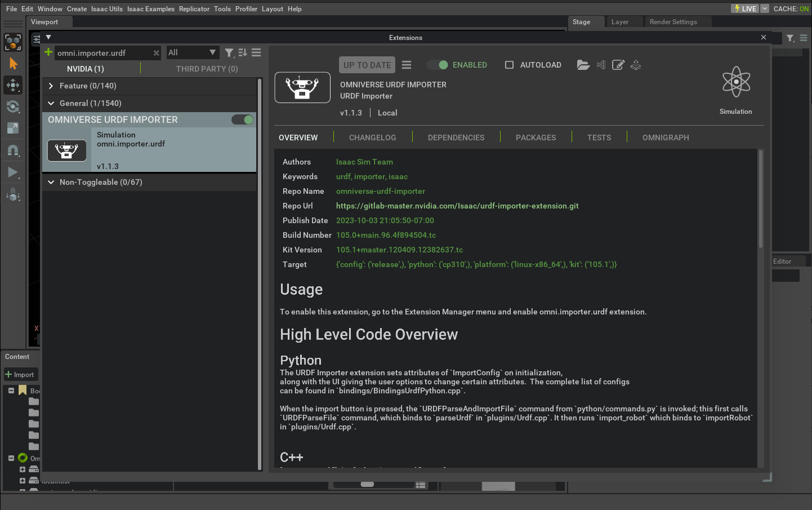
Task: Open the Isaac Examples menu
Action: [x=151, y=9]
